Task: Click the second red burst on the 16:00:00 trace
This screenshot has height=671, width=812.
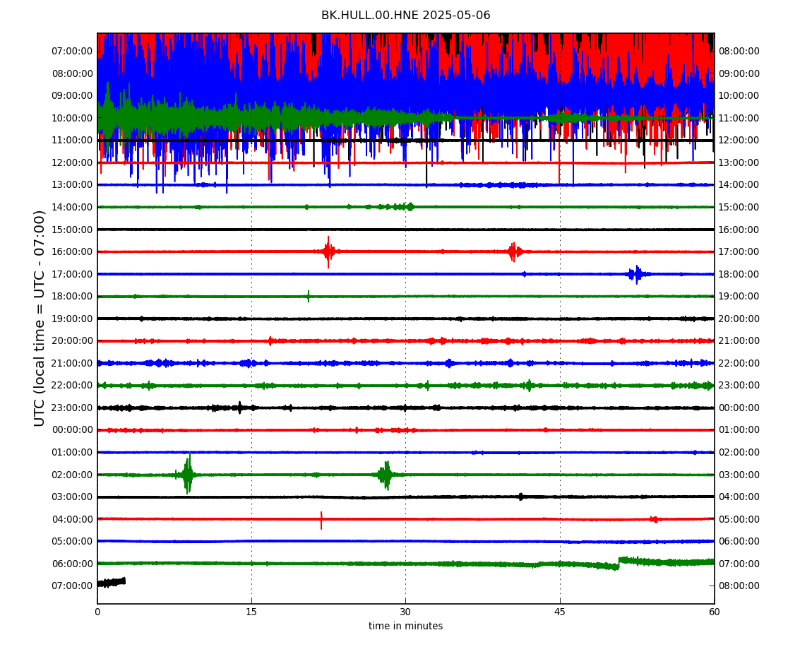Action: pyautogui.click(x=514, y=252)
